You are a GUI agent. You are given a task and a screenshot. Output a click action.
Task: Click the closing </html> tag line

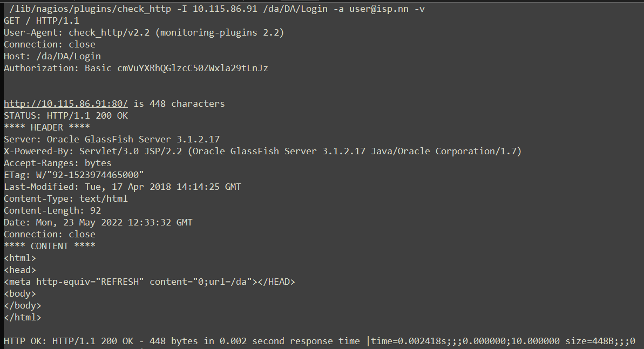23,318
